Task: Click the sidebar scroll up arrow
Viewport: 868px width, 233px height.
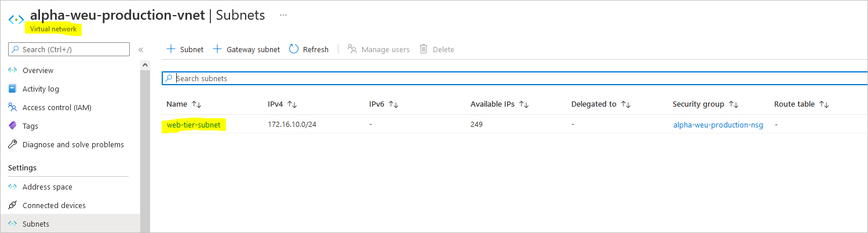Action: tap(145, 65)
